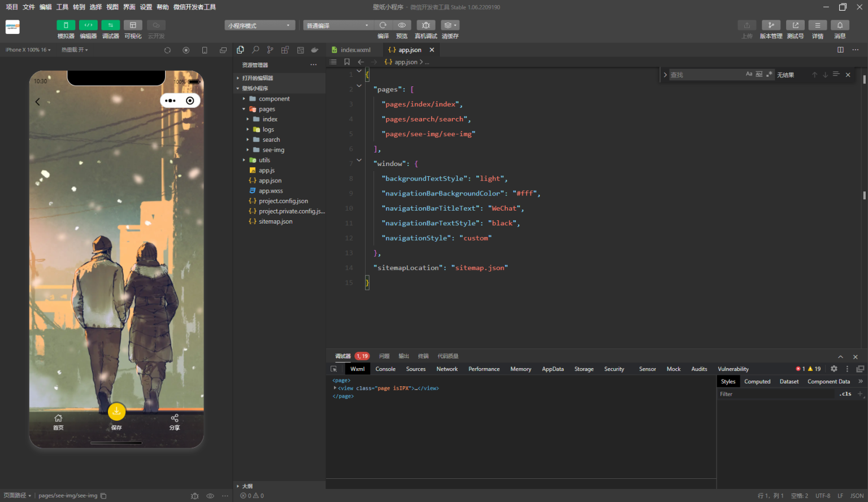Open the messages (消息) bell icon
868x502 pixels.
tap(840, 25)
